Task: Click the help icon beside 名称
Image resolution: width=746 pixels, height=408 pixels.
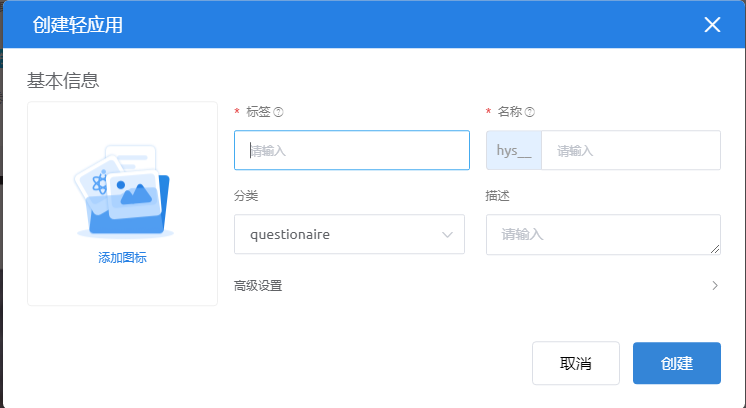Action: point(530,112)
